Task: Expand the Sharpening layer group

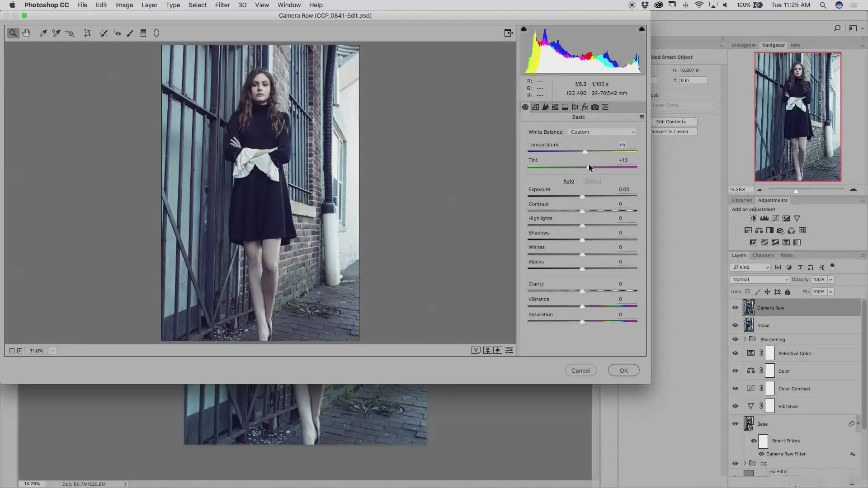Action: [x=745, y=339]
